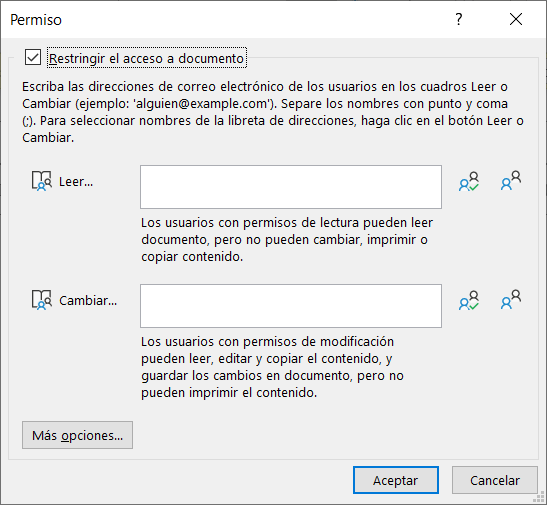Click the Leer... button label
Screen dimensions: 547x505
[76, 182]
